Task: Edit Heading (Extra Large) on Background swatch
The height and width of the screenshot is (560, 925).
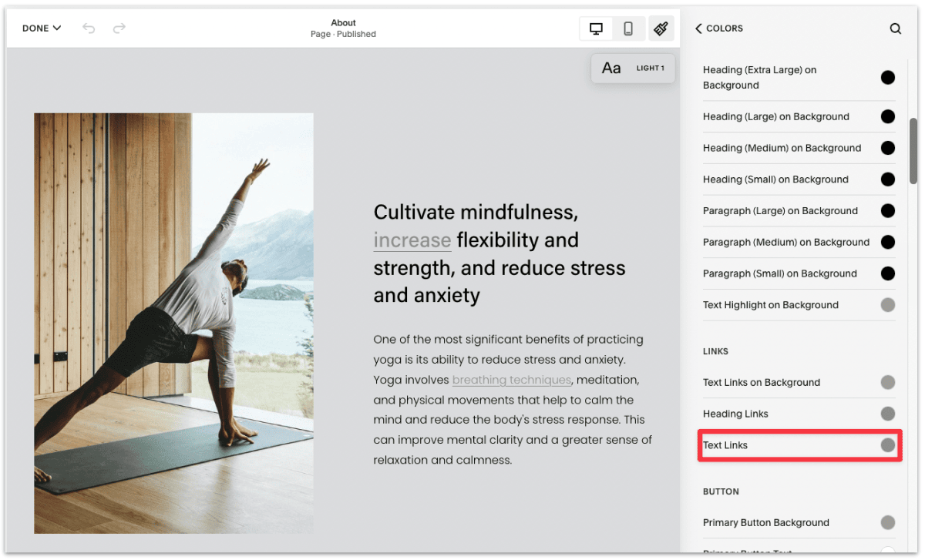Action: (x=887, y=77)
